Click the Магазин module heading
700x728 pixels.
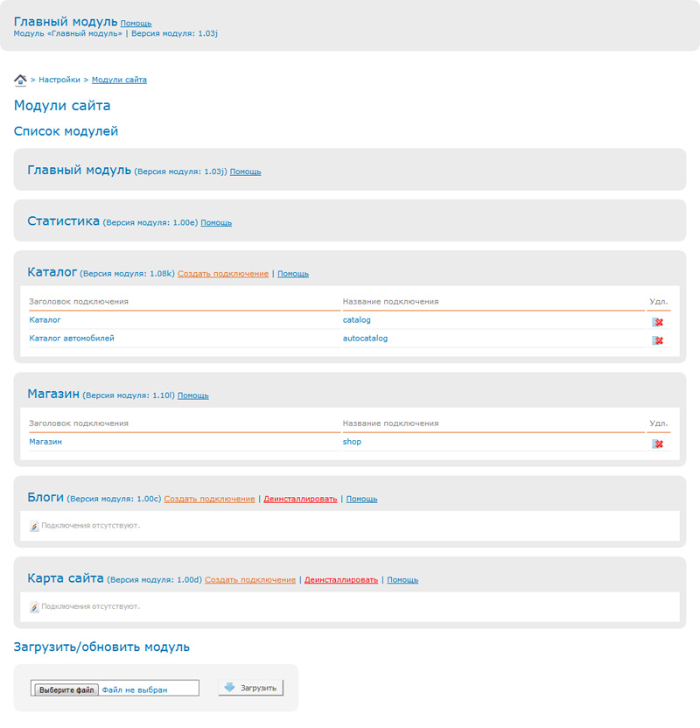(53, 394)
